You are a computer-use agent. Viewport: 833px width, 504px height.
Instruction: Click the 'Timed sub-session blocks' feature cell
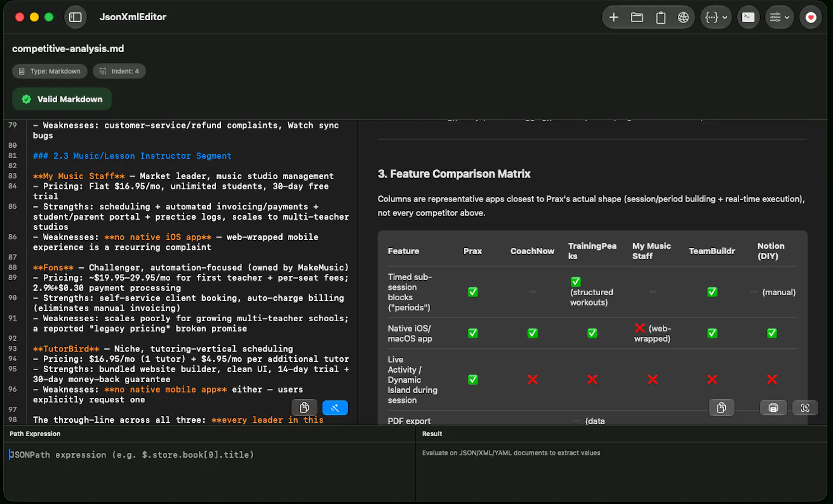[x=410, y=292]
